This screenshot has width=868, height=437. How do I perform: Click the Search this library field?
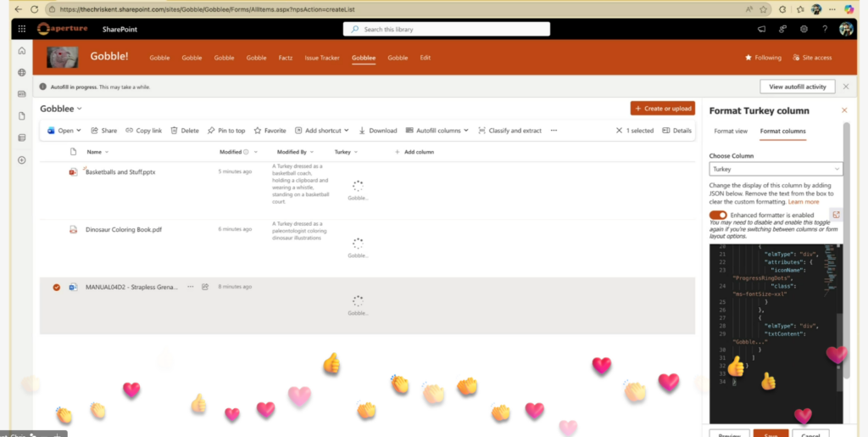click(447, 29)
